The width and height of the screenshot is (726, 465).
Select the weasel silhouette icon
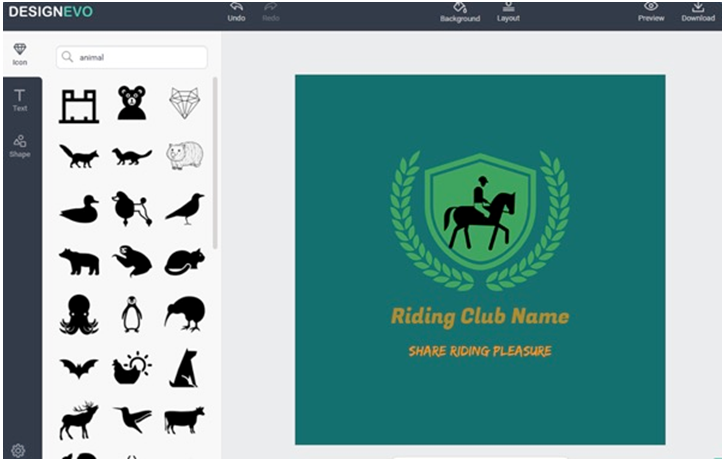131,156
